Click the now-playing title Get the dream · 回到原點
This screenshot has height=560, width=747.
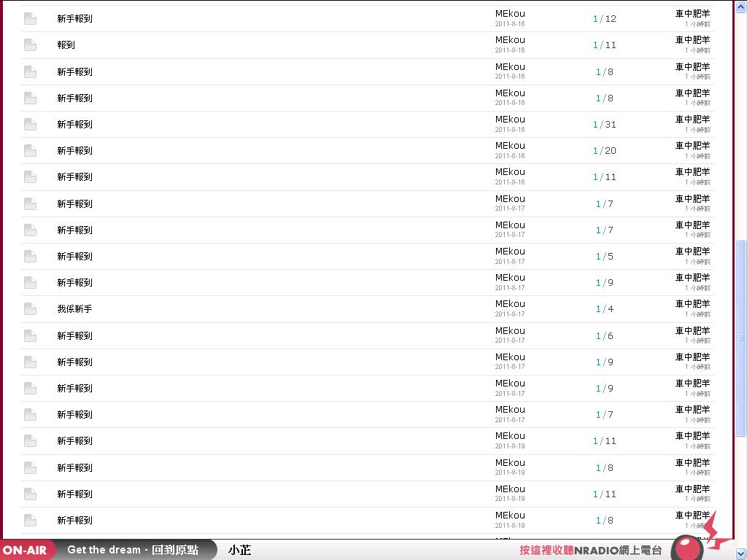click(133, 550)
